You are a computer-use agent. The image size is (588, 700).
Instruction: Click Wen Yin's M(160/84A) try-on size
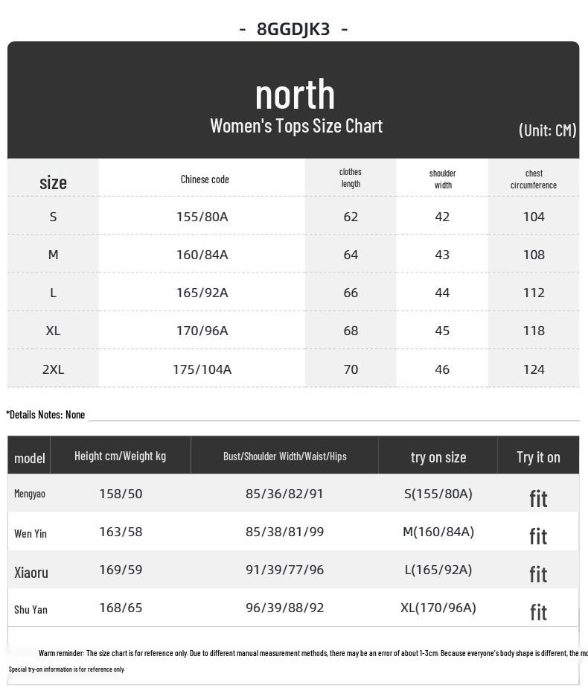(438, 532)
